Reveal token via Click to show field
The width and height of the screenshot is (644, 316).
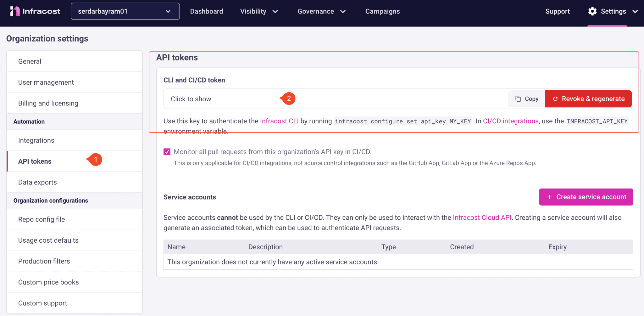(x=336, y=99)
